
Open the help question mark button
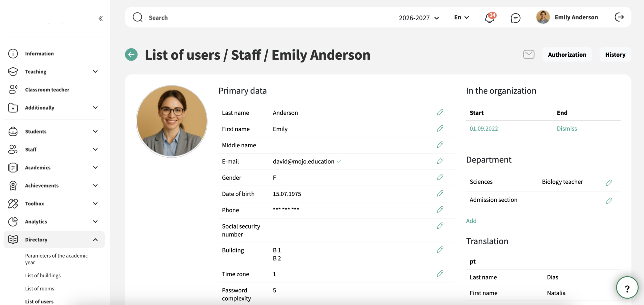point(627,288)
